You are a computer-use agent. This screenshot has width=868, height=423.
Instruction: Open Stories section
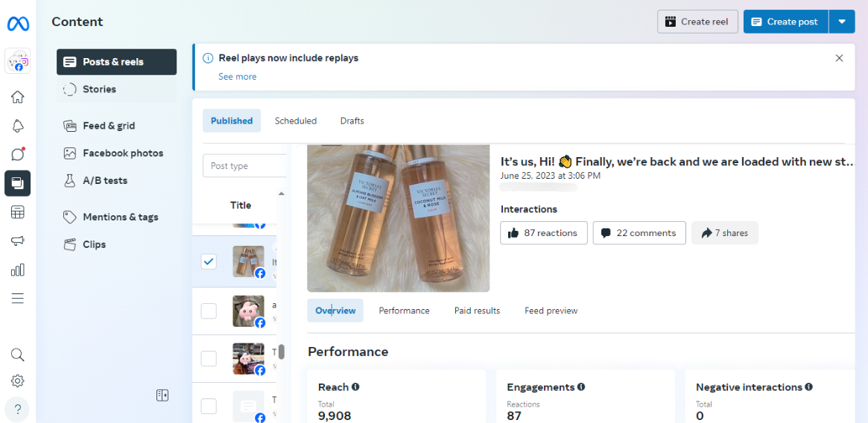pos(116,89)
